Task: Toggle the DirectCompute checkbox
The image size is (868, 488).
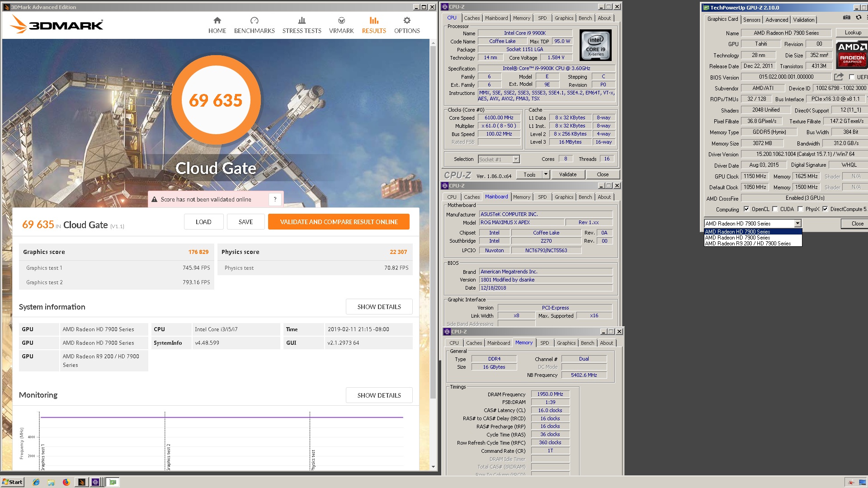Action: (825, 209)
